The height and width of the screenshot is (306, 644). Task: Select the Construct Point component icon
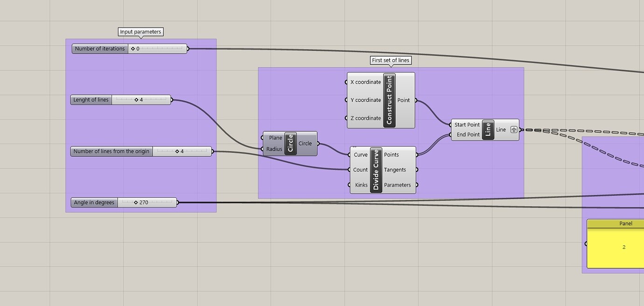click(389, 100)
